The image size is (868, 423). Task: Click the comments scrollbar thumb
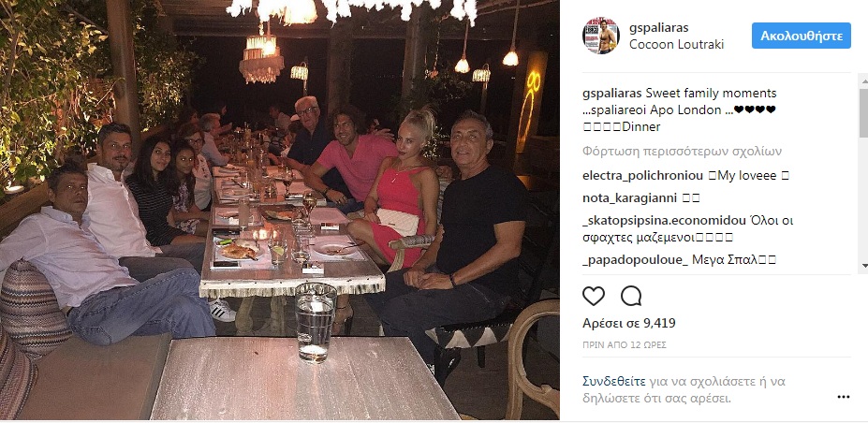(x=863, y=112)
